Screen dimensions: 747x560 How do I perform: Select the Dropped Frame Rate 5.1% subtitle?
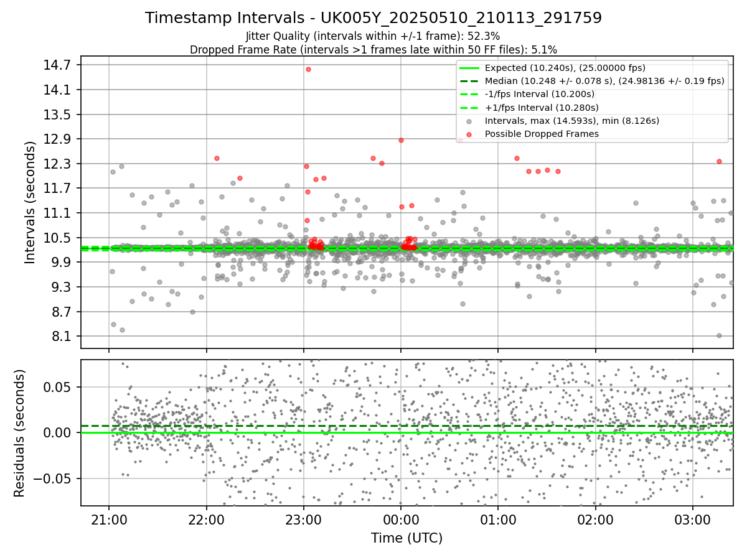coord(374,49)
